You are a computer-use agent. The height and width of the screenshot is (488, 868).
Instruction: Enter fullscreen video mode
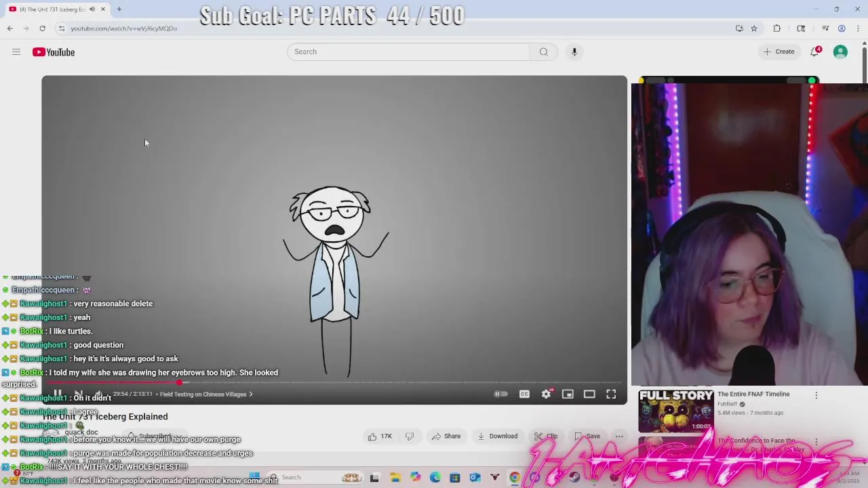click(x=611, y=394)
